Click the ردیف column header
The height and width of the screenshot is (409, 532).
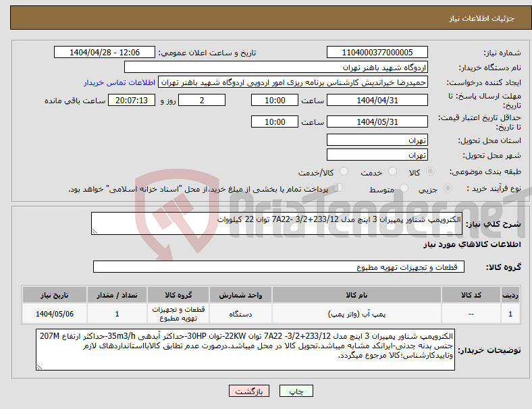(x=510, y=295)
